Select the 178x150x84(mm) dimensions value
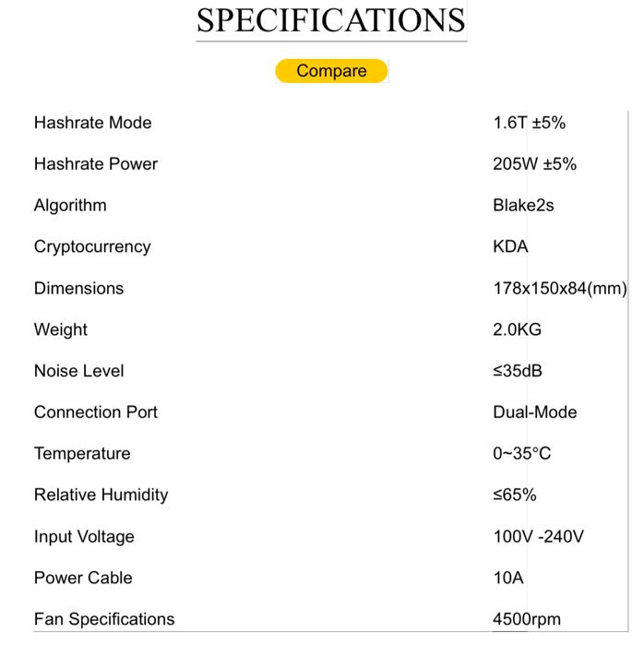644x645 pixels. tap(560, 288)
